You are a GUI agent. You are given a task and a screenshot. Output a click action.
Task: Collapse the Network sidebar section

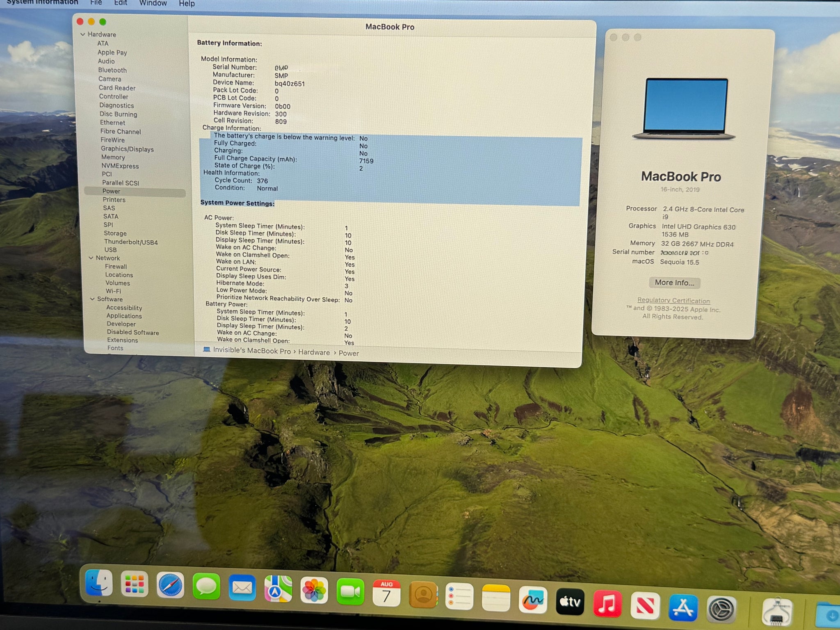[x=91, y=258]
